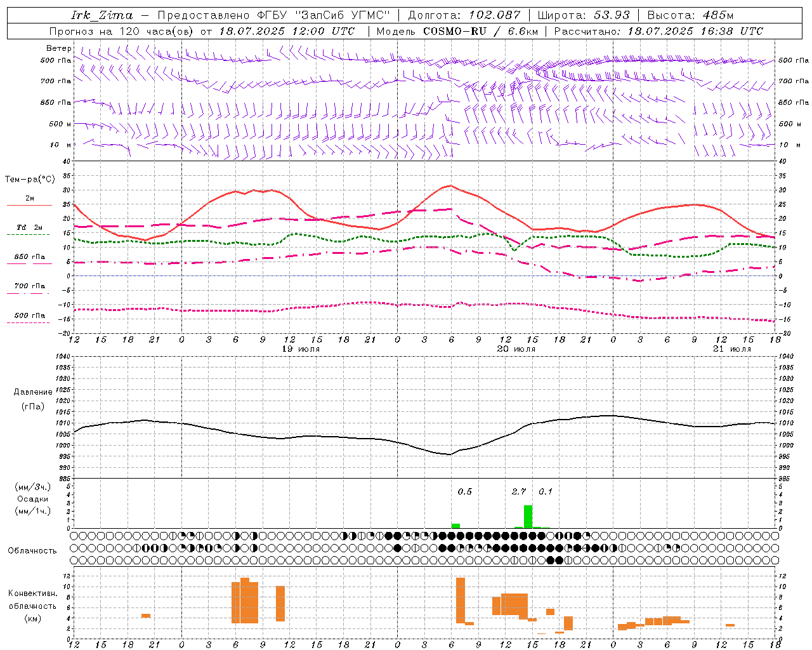Click the '2.7' precipitation amount value
Viewport: 812px width, 650px height.
pyautogui.click(x=519, y=492)
